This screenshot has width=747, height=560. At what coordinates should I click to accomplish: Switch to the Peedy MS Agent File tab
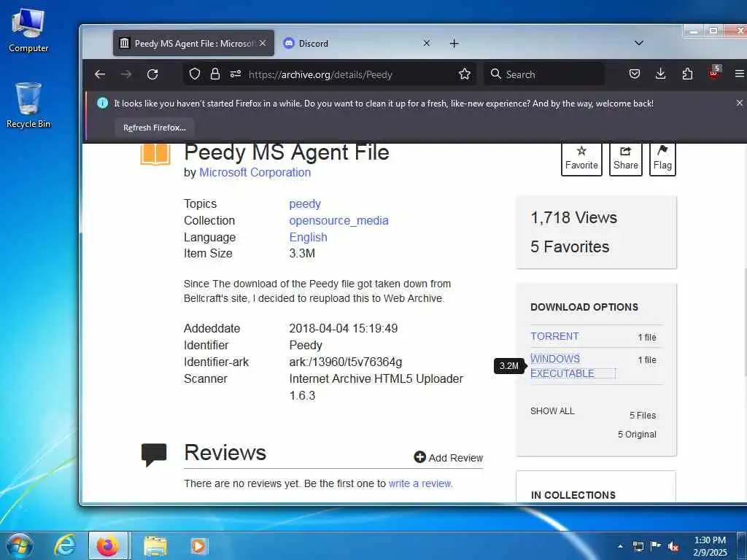coord(193,43)
